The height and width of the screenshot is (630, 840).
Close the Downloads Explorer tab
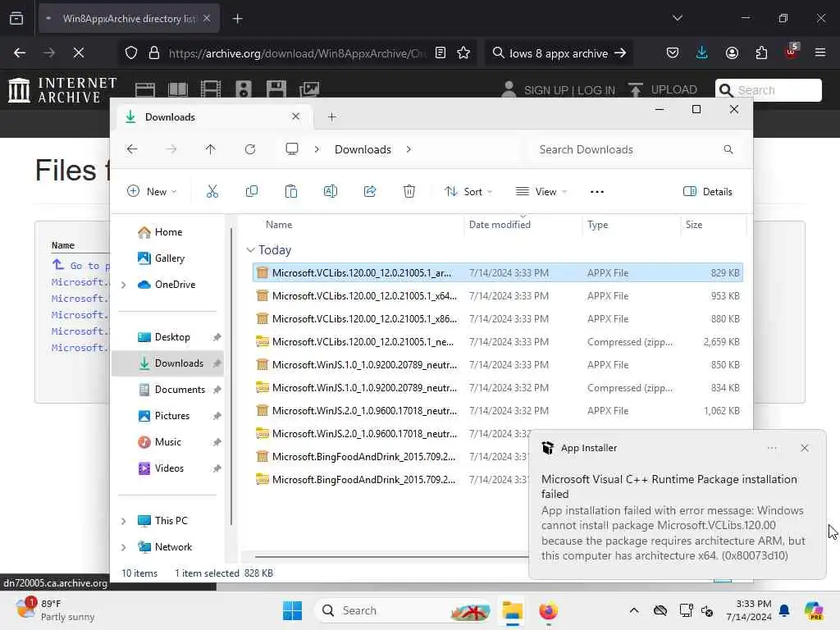click(295, 116)
